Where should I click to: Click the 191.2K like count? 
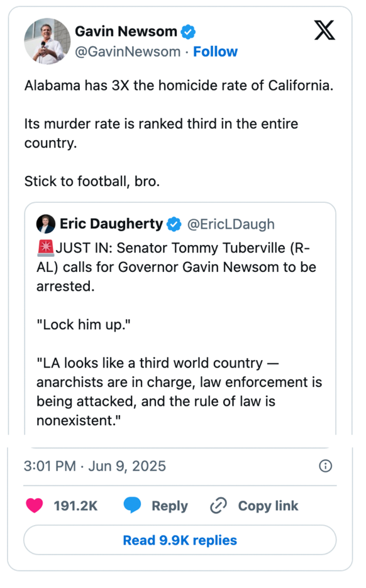pos(75,506)
